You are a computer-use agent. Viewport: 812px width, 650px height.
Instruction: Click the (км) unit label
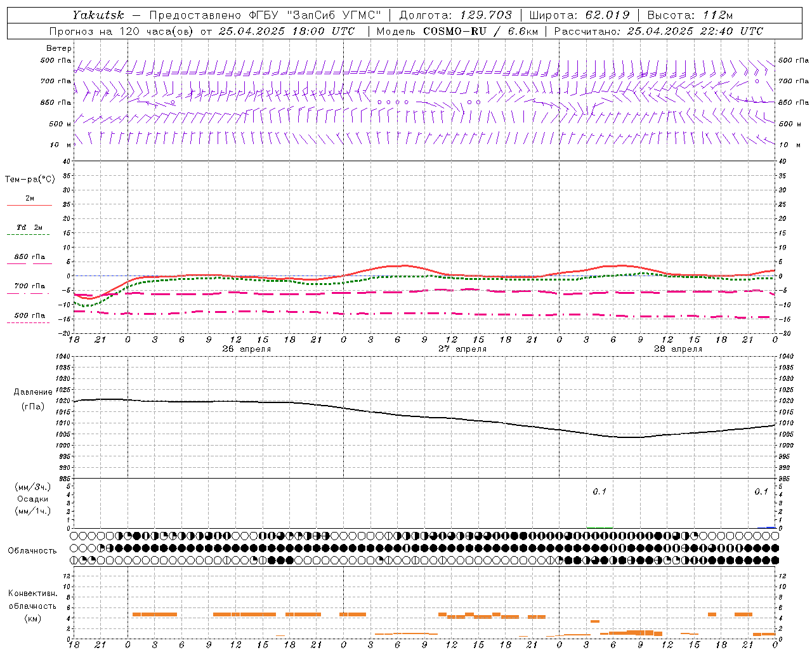coord(32,618)
